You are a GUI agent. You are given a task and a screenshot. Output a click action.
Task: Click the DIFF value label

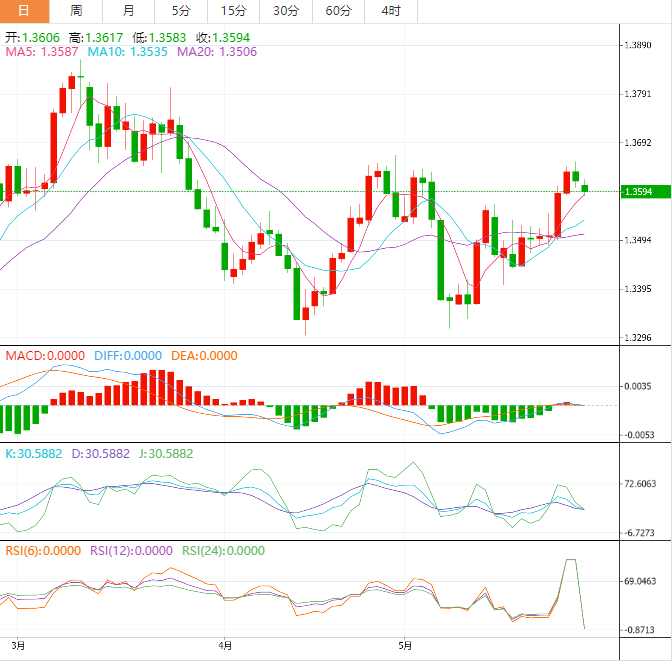point(128,355)
